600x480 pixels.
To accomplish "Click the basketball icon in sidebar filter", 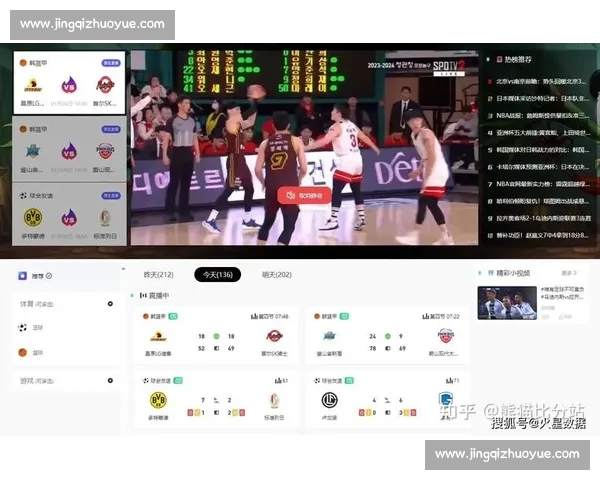I will [x=23, y=352].
